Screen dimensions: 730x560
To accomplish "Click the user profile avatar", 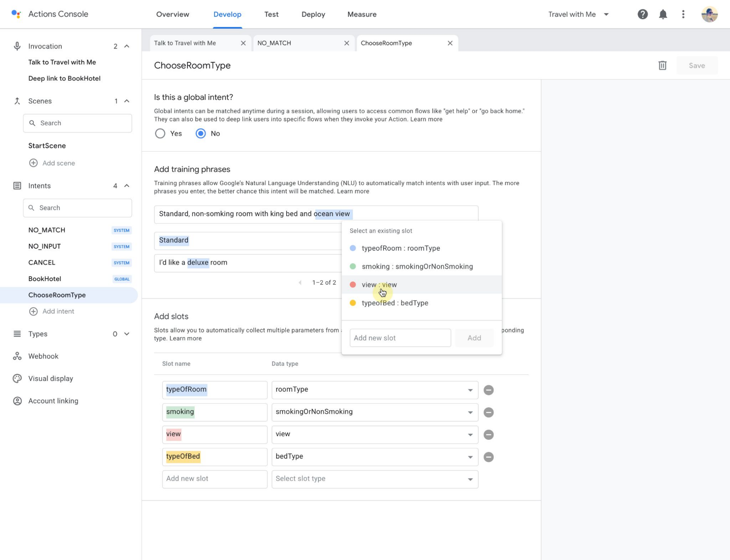I will tap(709, 14).
